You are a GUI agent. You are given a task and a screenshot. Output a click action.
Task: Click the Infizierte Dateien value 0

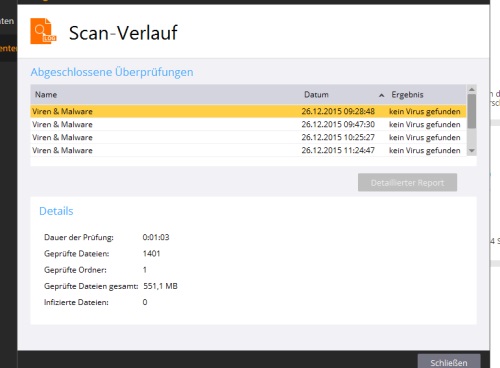tap(145, 302)
